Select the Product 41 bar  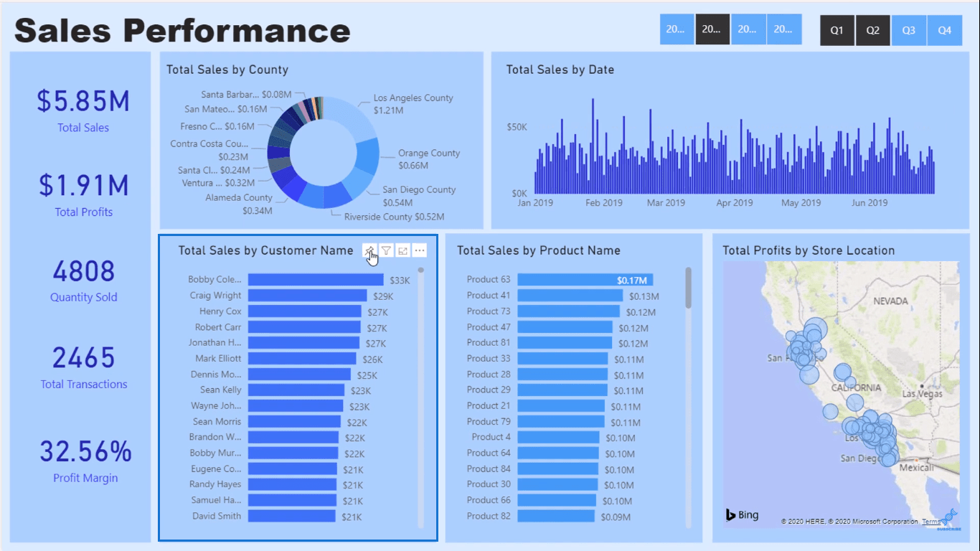tap(570, 296)
